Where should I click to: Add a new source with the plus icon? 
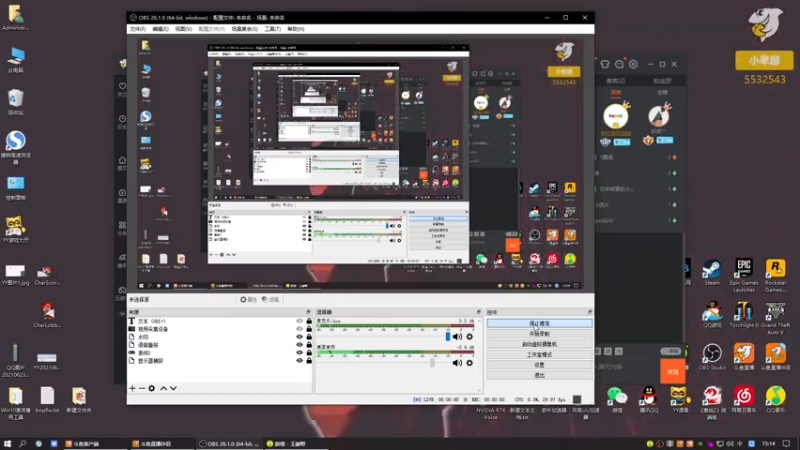(133, 388)
